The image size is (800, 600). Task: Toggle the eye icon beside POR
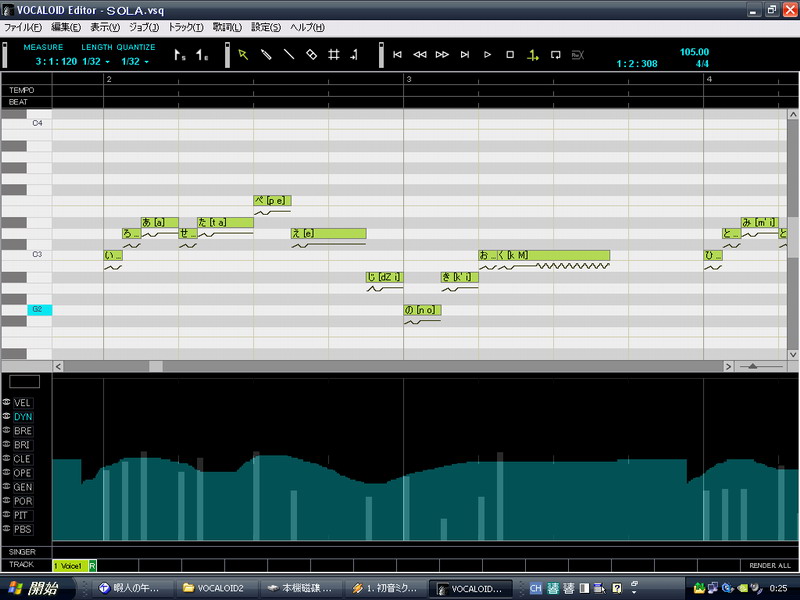(7, 501)
